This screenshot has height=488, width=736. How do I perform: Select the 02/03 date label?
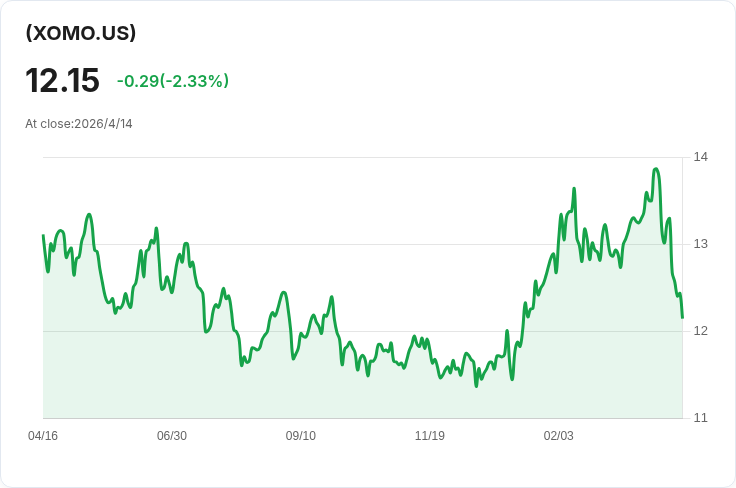point(559,436)
